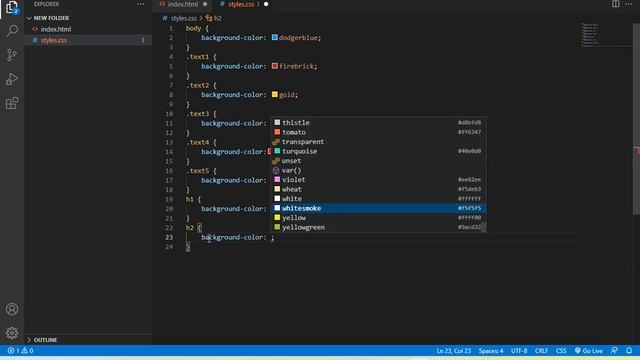
Task: Click line number 23 in the gutter
Action: click(x=169, y=237)
